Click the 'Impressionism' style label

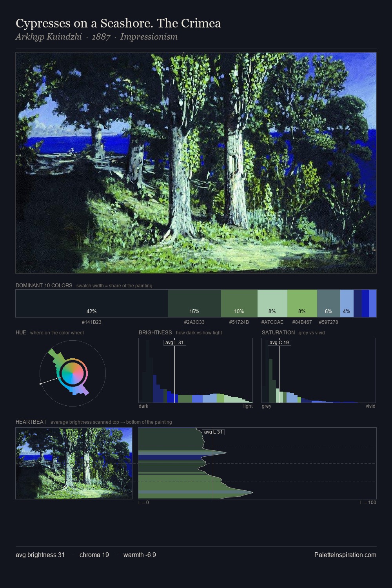[149, 37]
